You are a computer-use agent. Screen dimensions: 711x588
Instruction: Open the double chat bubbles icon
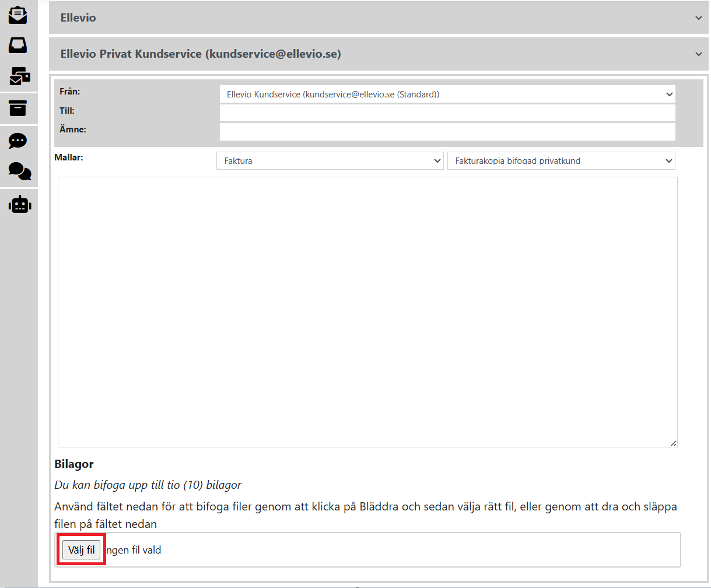click(x=20, y=171)
